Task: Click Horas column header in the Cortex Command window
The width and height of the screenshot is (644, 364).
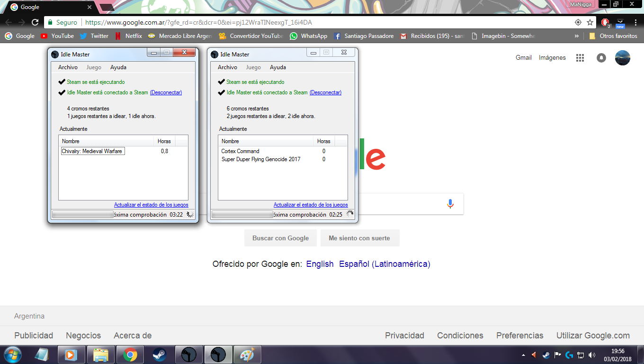Action: (324, 141)
